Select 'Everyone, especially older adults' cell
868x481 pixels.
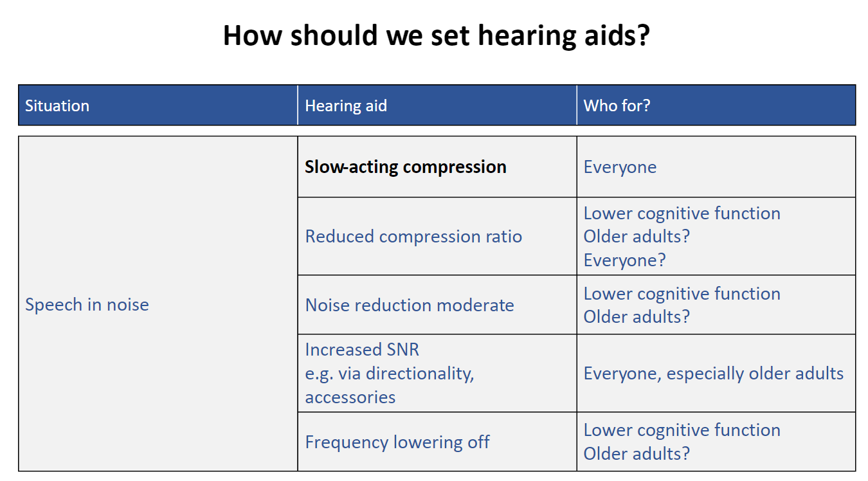coord(716,373)
